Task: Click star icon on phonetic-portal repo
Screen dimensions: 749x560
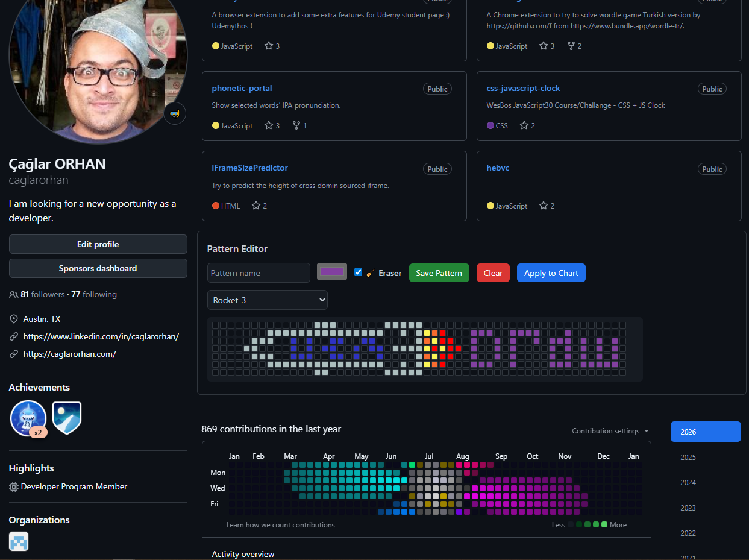Action: pos(269,125)
